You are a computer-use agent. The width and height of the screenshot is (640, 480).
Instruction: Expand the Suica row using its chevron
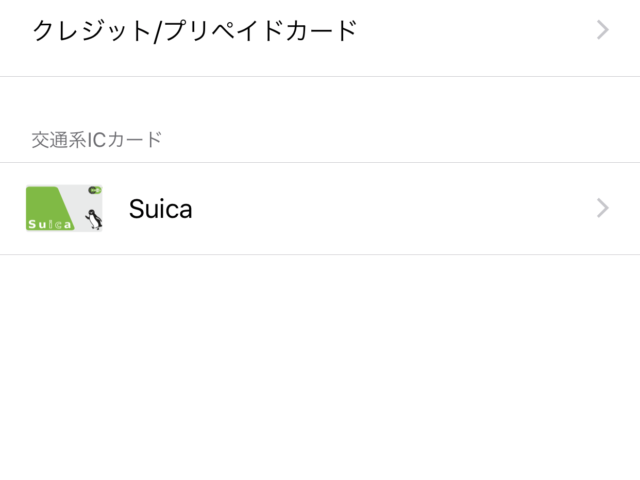pos(602,208)
